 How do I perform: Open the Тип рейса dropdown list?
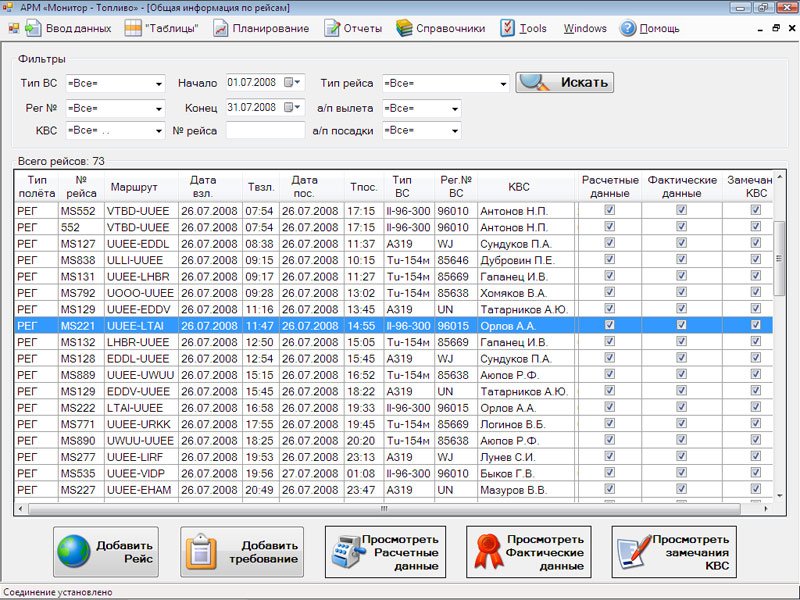tap(503, 84)
